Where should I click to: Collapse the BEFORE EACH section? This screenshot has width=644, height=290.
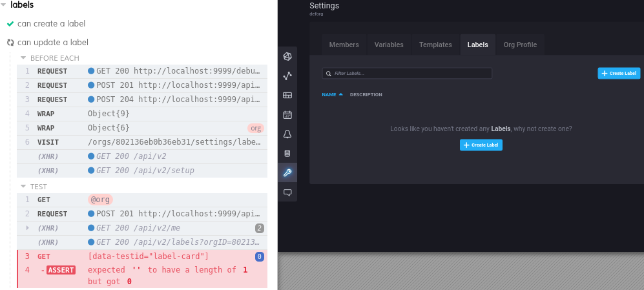[23, 58]
